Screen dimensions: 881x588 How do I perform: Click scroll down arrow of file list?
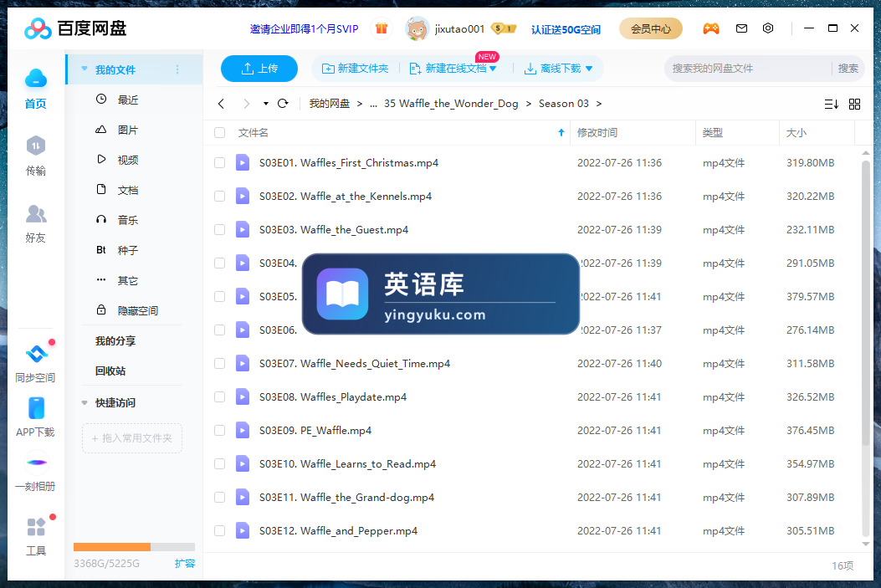click(x=866, y=545)
